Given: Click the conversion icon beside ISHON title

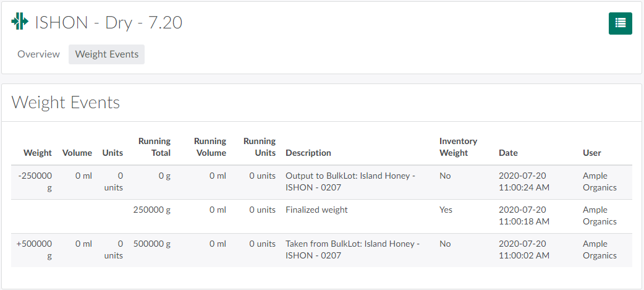Looking at the screenshot, I should [x=20, y=21].
